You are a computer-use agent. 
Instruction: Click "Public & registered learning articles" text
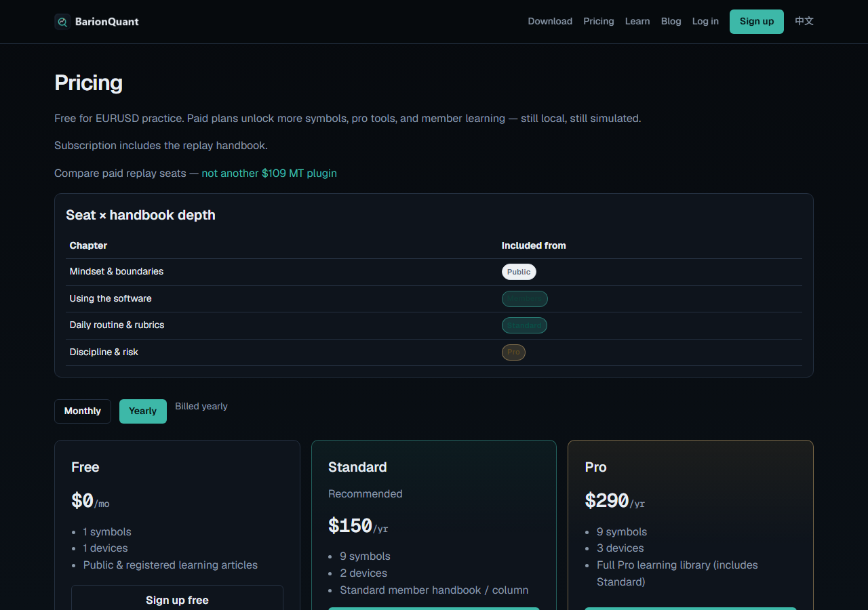click(170, 565)
